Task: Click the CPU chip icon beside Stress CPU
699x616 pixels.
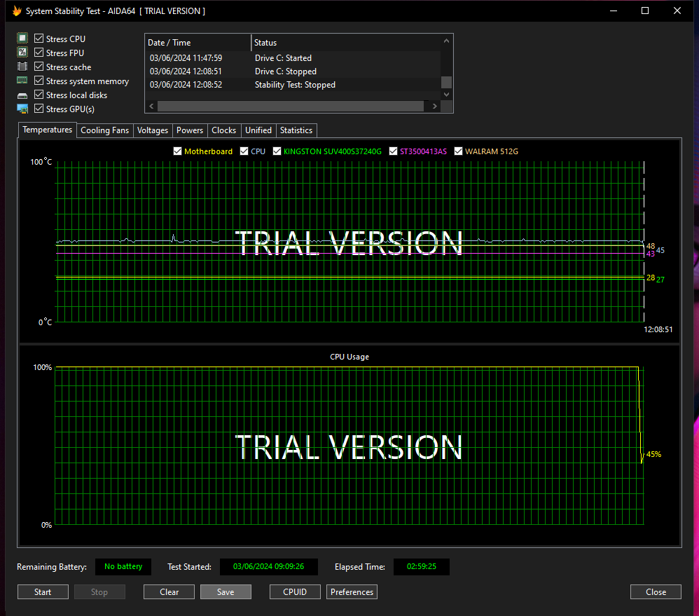Action: (x=22, y=39)
